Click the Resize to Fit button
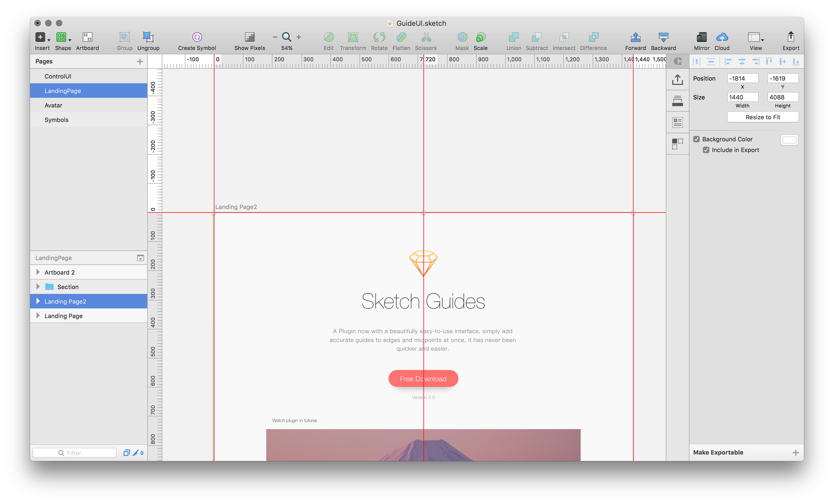The image size is (834, 504). pos(762,117)
